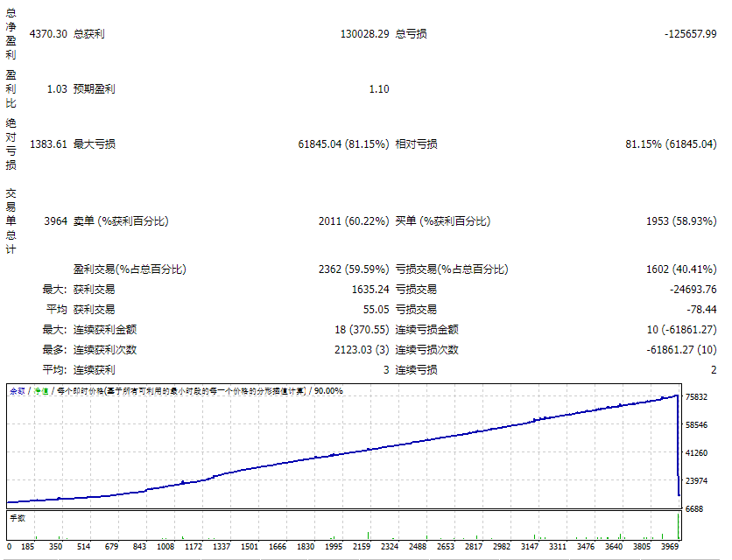Click largest profit trade 1635.24
This screenshot has width=732, height=560.
click(x=370, y=290)
